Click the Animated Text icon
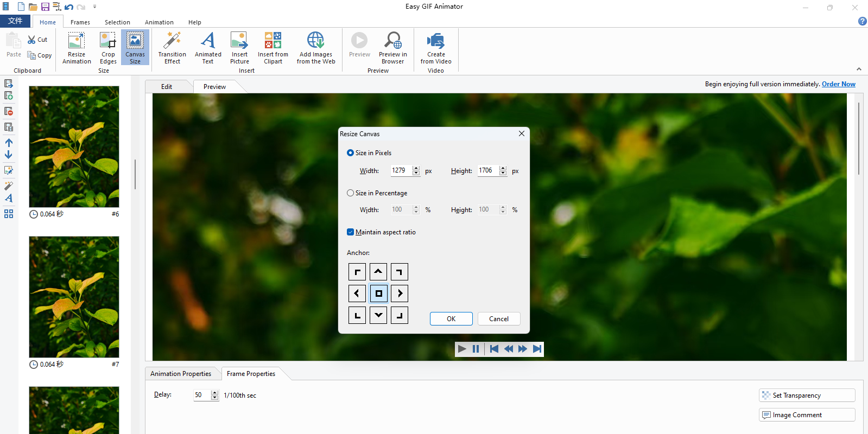The height and width of the screenshot is (434, 868). (208, 48)
